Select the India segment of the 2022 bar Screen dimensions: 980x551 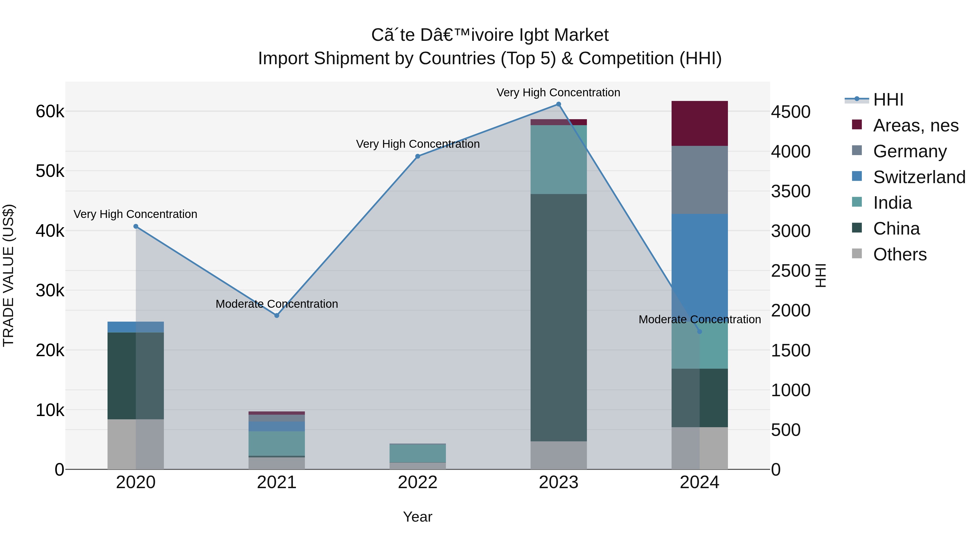pos(418,453)
